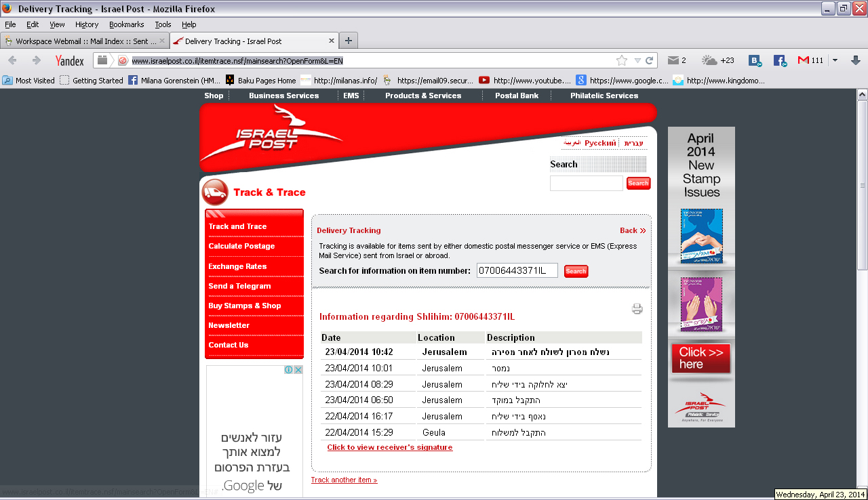Screen dimensions: 868x500
Task: Open the Bookmarks menu
Action: pos(126,24)
